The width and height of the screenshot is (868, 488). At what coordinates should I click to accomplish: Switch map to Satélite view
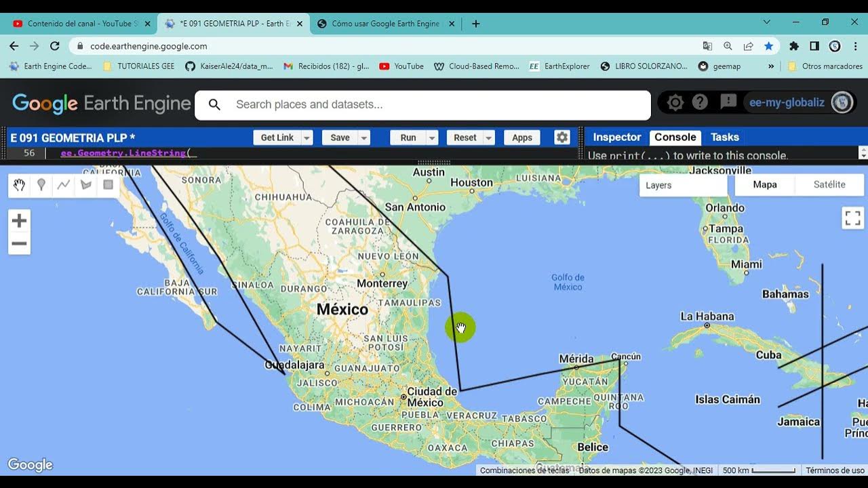829,184
